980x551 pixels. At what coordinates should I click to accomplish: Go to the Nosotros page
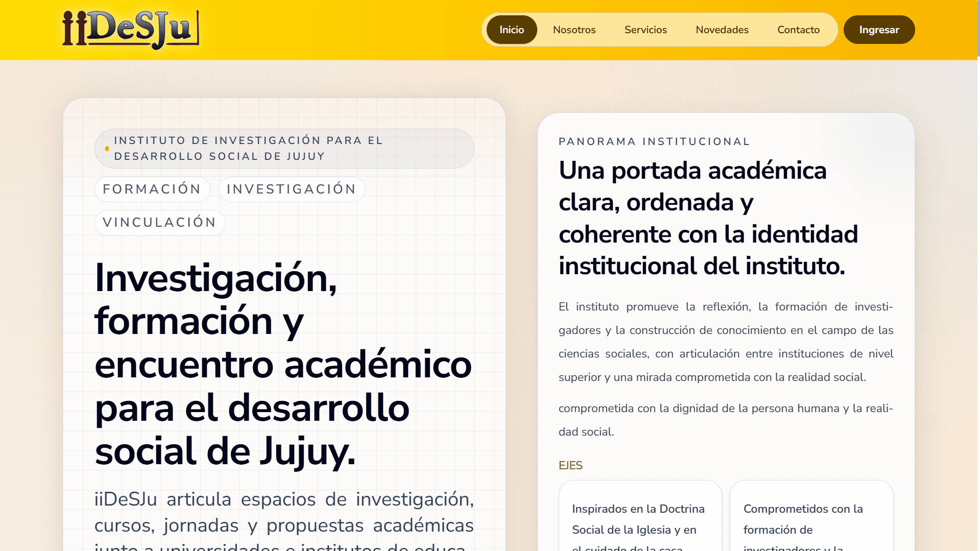574,30
